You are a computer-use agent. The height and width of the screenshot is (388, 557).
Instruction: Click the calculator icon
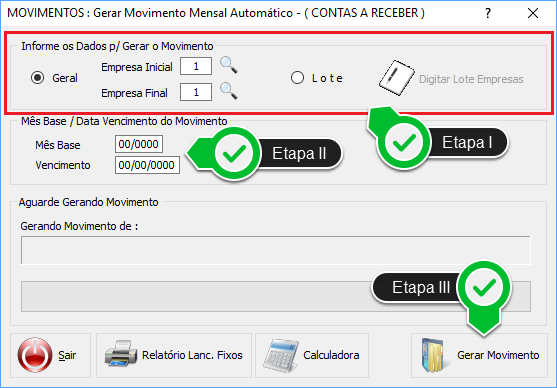click(x=281, y=355)
